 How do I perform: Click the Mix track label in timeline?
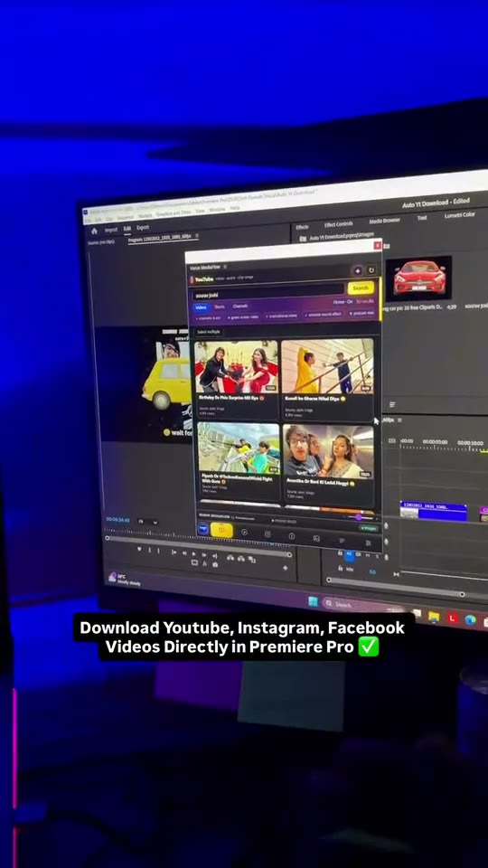(x=350, y=569)
